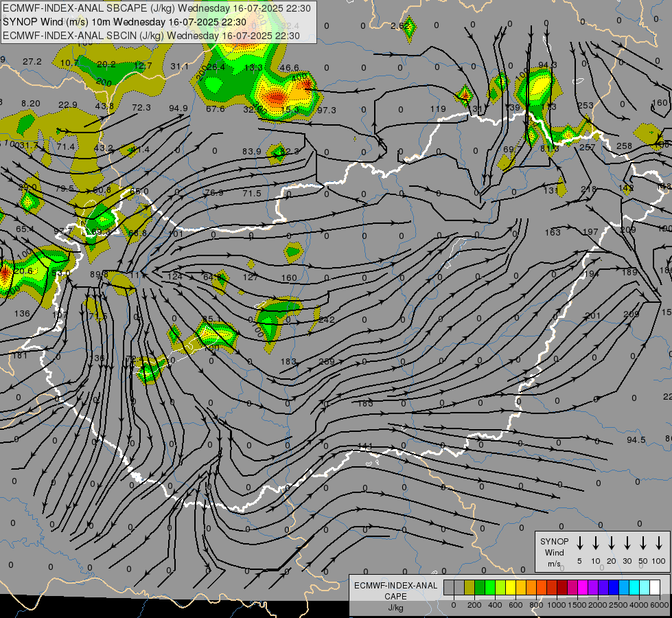Click the 27.2 map value
Viewport: 672px width, 618px height.
point(32,62)
